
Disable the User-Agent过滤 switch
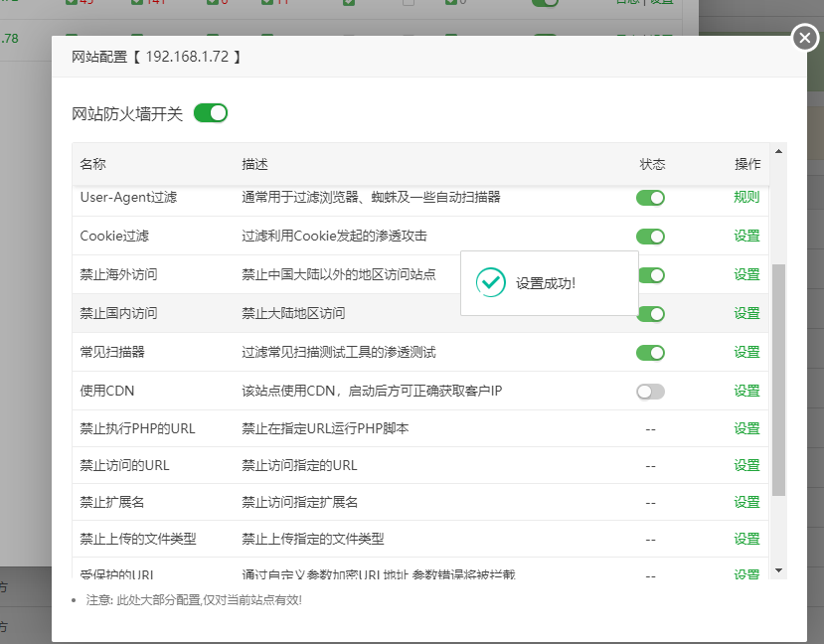pos(650,198)
